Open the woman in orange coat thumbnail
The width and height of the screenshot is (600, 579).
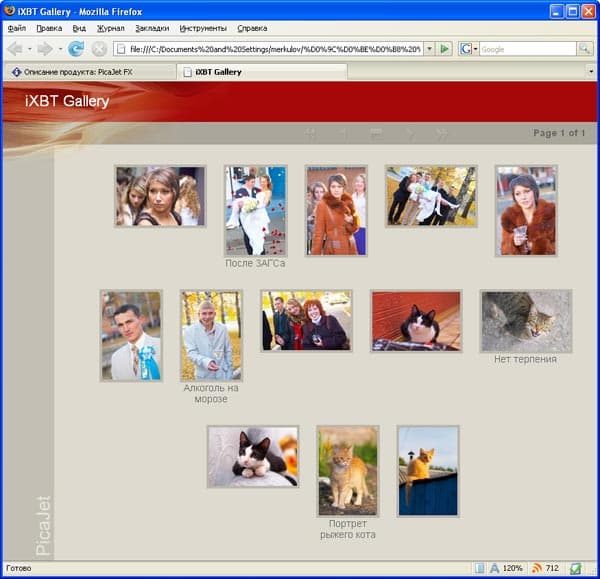pyautogui.click(x=336, y=210)
